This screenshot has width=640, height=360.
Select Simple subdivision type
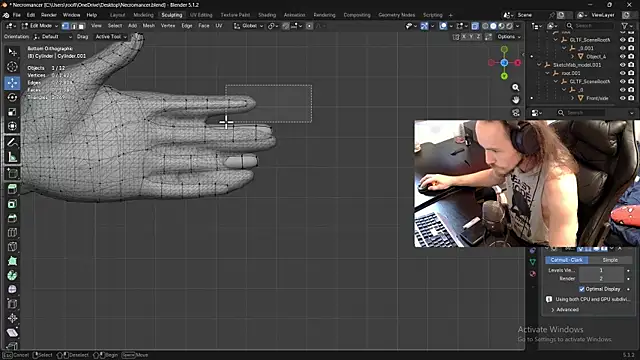coord(610,260)
